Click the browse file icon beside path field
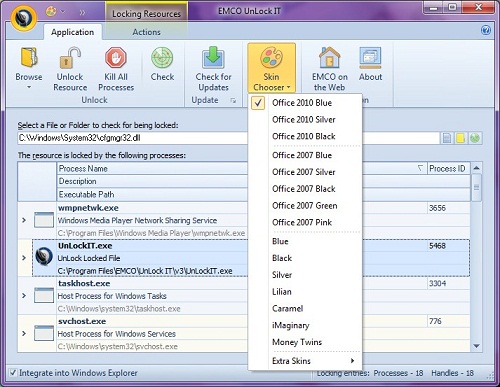500x387 pixels. pos(446,138)
